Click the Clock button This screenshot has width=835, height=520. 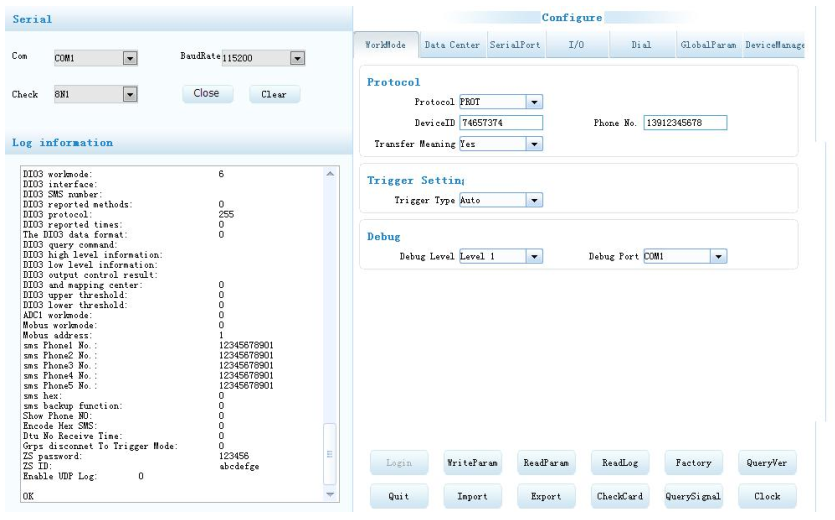point(767,496)
